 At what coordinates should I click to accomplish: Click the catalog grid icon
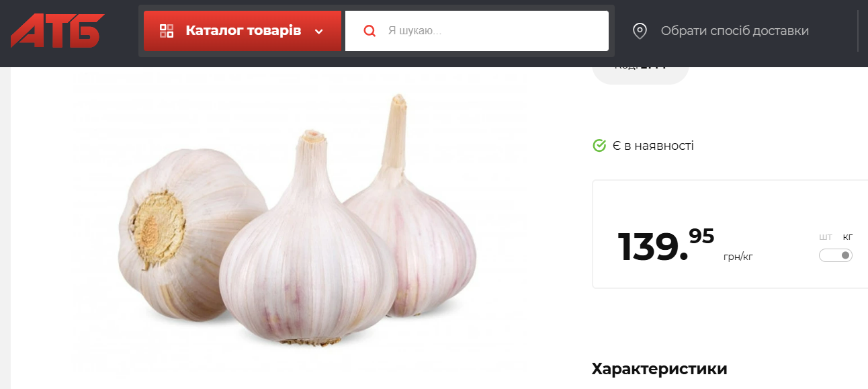(167, 31)
